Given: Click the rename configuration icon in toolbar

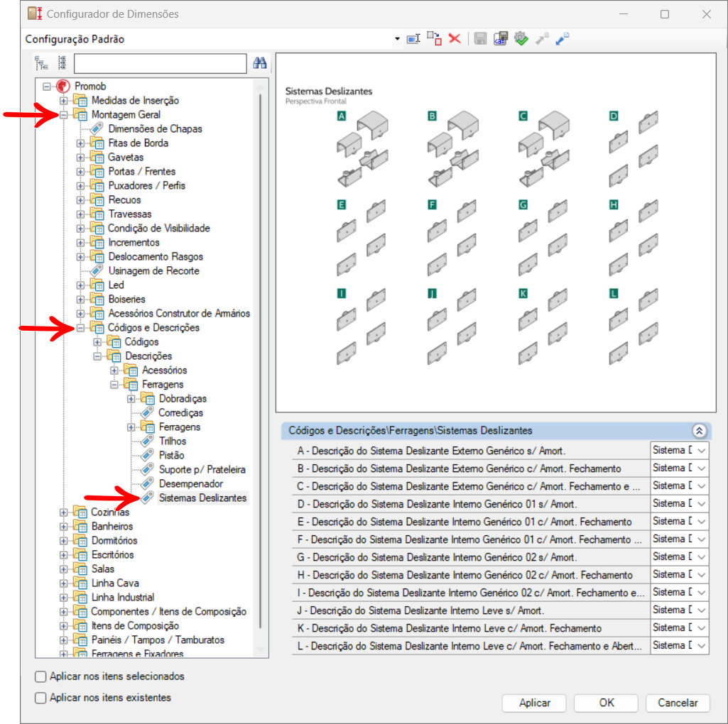Looking at the screenshot, I should (413, 39).
